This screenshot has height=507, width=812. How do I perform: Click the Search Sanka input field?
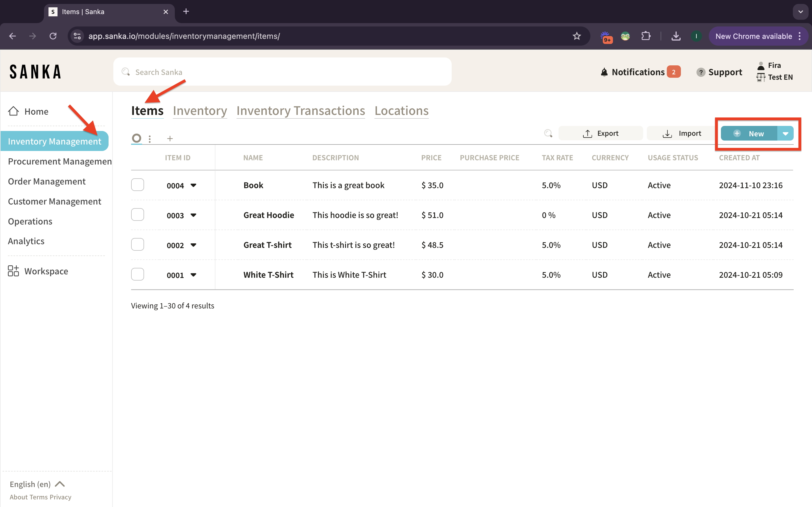point(282,72)
